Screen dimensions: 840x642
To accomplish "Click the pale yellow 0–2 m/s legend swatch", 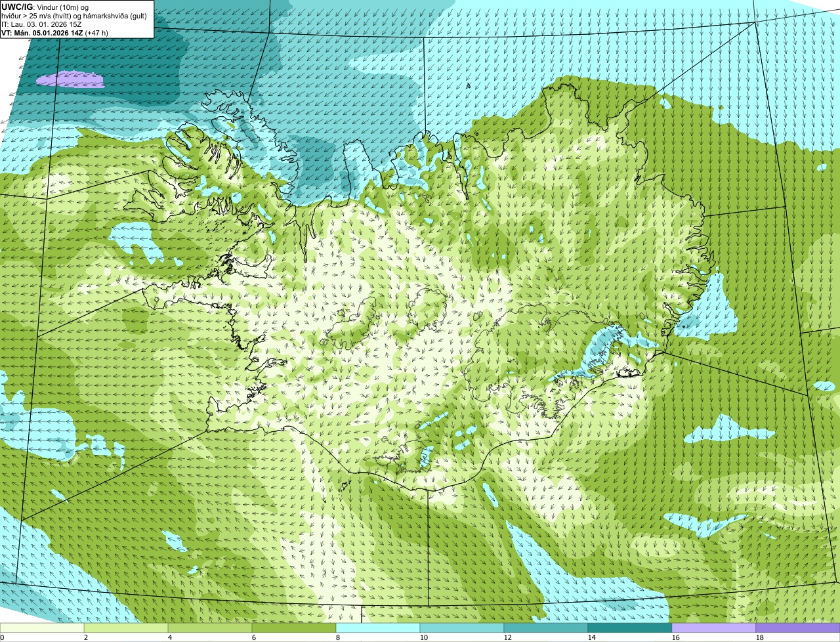I will point(42,628).
